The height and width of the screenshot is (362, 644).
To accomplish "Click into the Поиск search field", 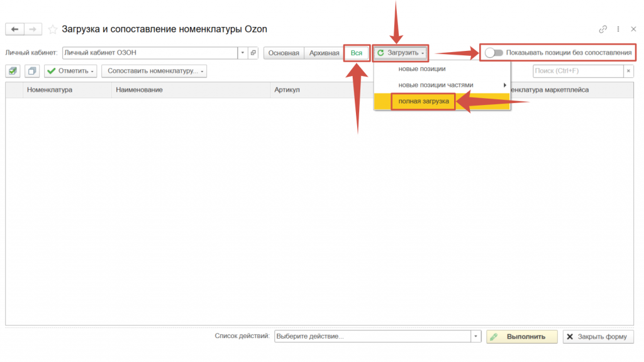I will (x=577, y=71).
